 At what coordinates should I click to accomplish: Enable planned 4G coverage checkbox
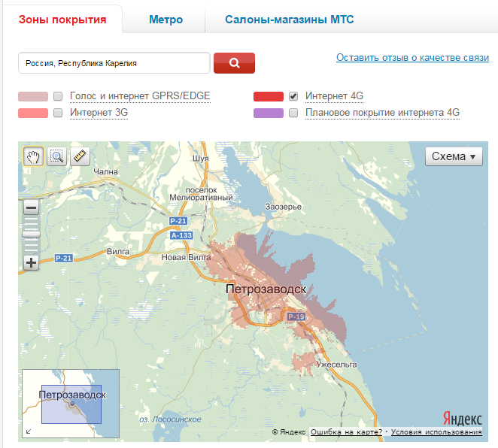(x=293, y=113)
